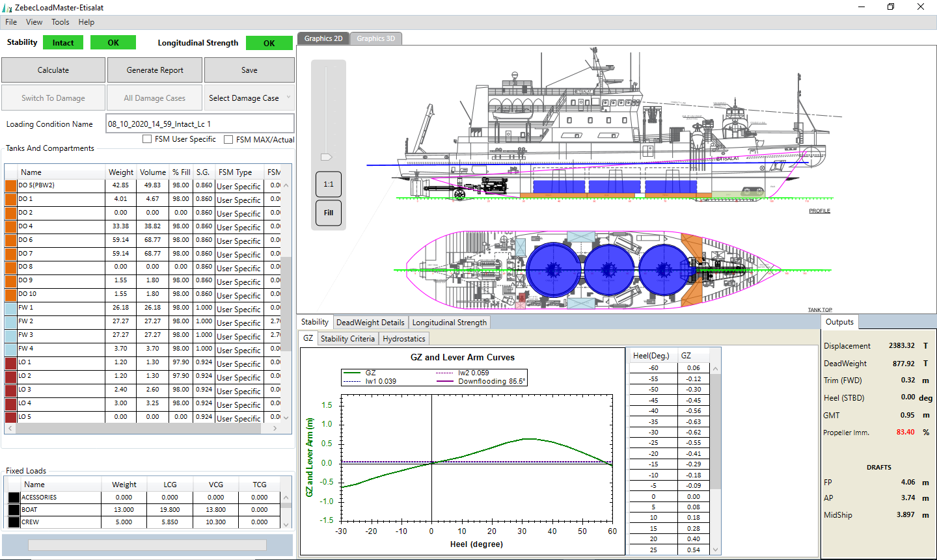Viewport: 937px width, 560px height.
Task: Click the light blue swatch beside FW 2
Action: 10,321
